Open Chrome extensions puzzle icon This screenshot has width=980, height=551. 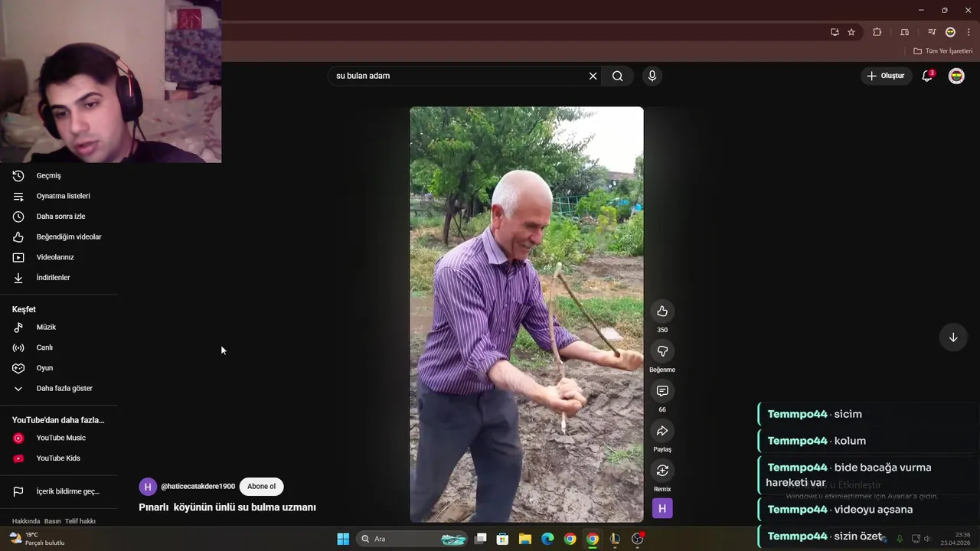(x=877, y=32)
